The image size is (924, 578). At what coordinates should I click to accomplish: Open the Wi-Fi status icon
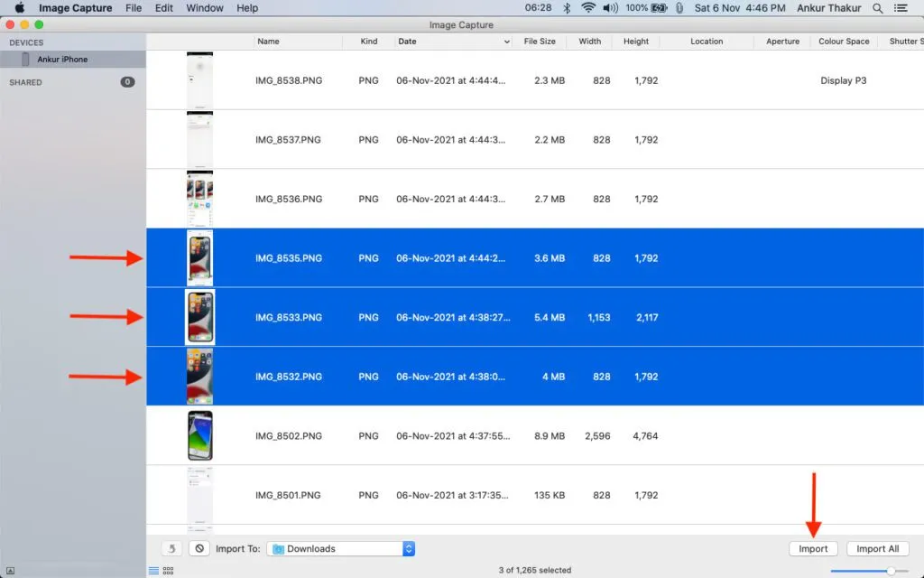coord(587,7)
